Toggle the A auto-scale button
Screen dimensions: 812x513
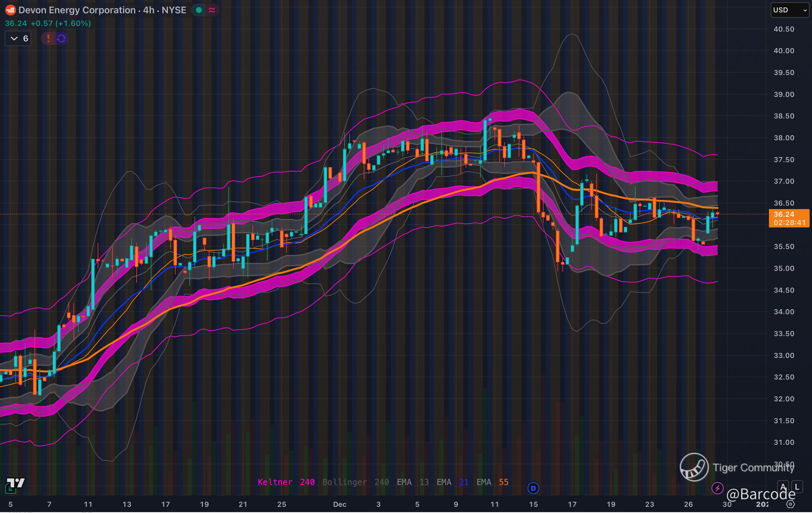(783, 487)
